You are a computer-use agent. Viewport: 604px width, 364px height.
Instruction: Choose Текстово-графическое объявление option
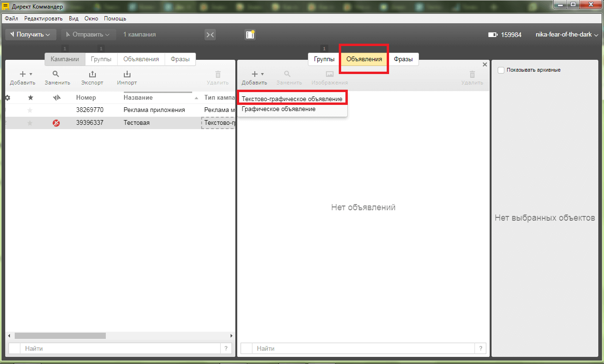coord(292,99)
